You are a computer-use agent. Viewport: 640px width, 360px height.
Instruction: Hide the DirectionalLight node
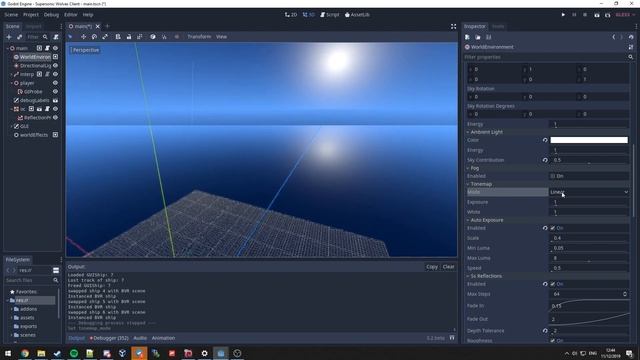click(56, 65)
